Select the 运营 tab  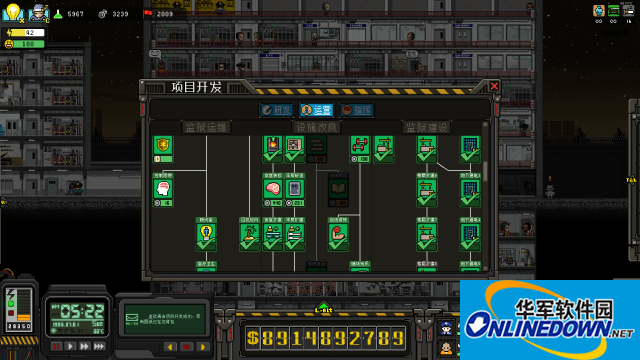click(317, 110)
